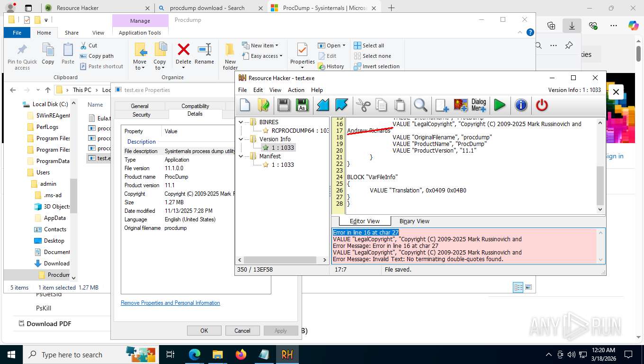Click the Explorer help question mark icon
Screen dimensions: 644x364
click(x=530, y=32)
